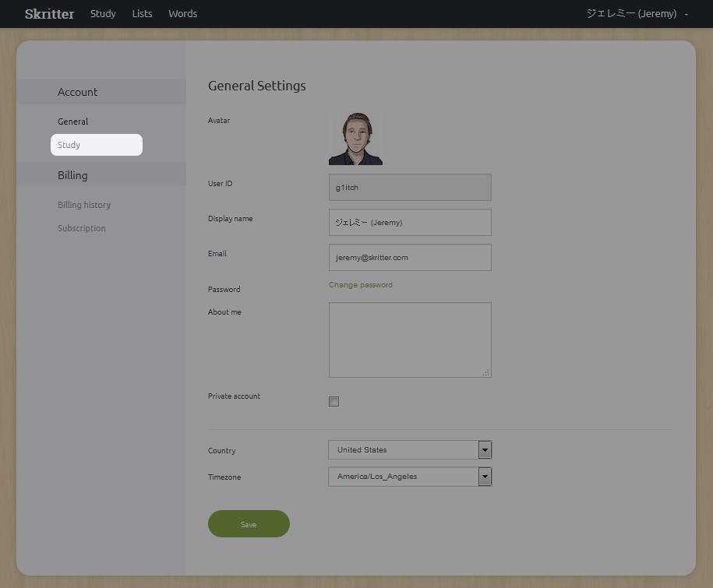
Task: Click the Email input field
Action: [x=410, y=257]
